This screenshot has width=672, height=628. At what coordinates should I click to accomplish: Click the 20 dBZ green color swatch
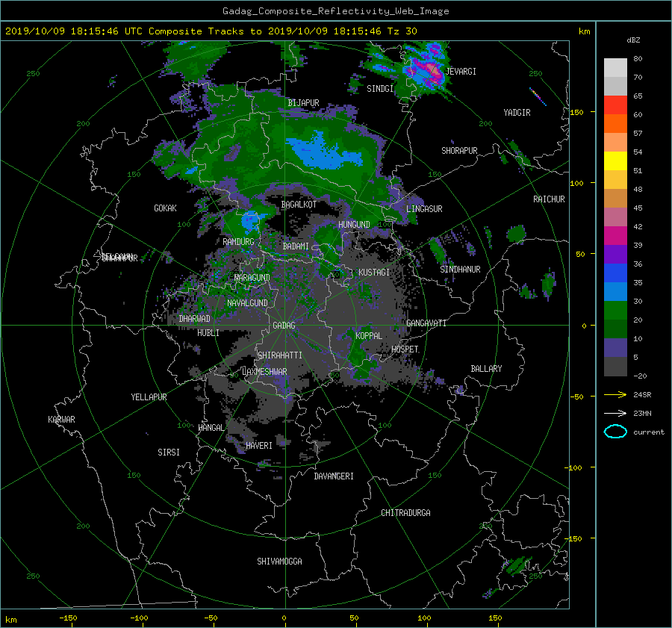(615, 311)
